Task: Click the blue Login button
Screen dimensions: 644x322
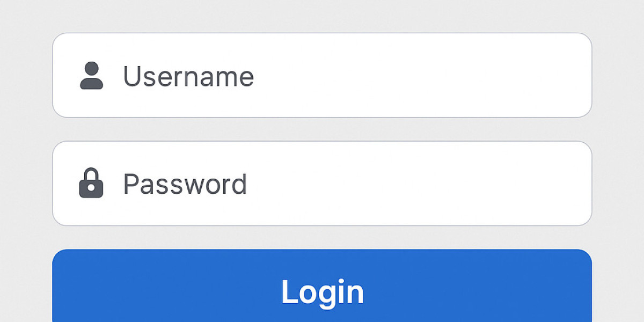Action: pyautogui.click(x=322, y=290)
